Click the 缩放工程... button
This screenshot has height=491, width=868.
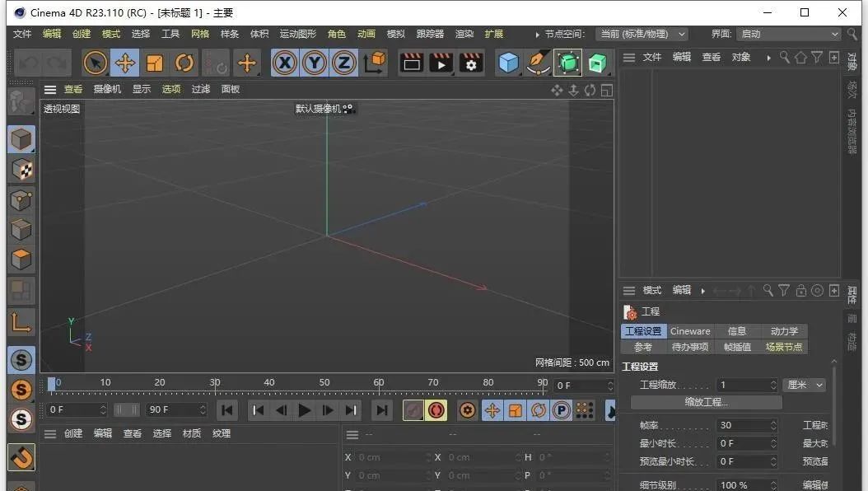707,402
